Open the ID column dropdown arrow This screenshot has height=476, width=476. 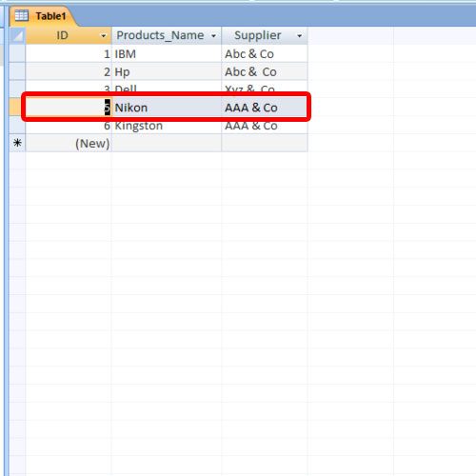[103, 36]
